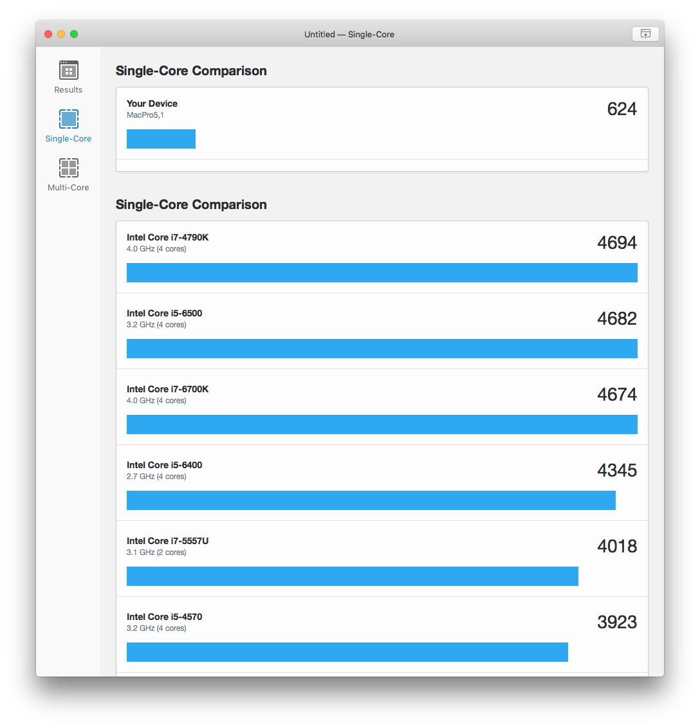The image size is (700, 728).
Task: Click the 4018 score value
Action: (617, 546)
